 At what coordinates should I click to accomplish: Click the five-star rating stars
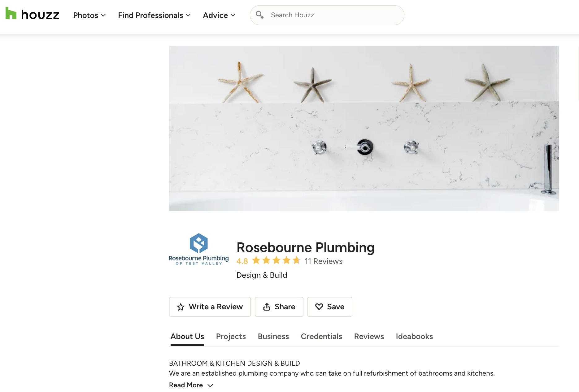click(276, 261)
